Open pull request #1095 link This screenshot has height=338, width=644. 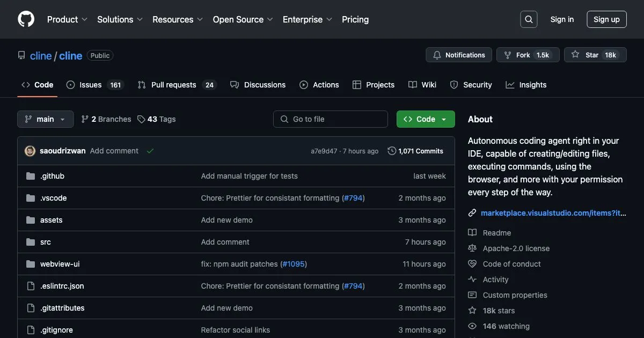(x=293, y=263)
